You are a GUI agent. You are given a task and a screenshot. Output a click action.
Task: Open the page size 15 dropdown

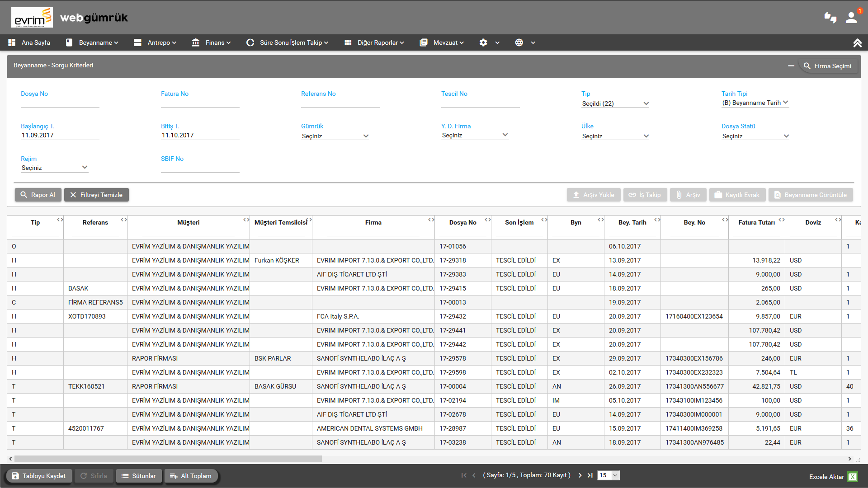[615, 475]
